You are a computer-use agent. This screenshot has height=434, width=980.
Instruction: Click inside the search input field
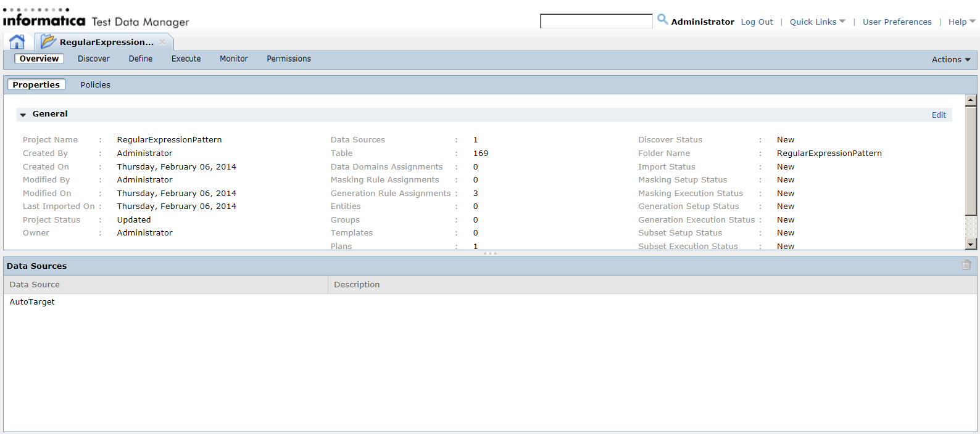coord(596,21)
